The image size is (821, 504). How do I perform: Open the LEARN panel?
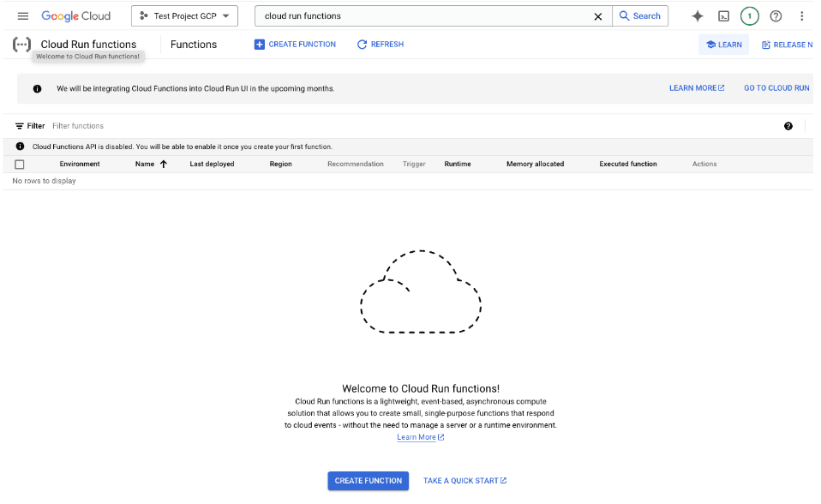coord(723,44)
